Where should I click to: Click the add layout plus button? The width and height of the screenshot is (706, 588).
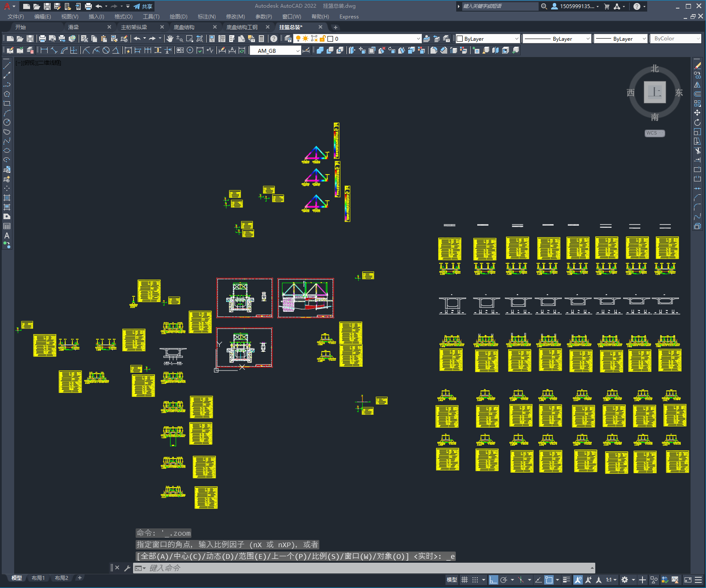click(79, 578)
